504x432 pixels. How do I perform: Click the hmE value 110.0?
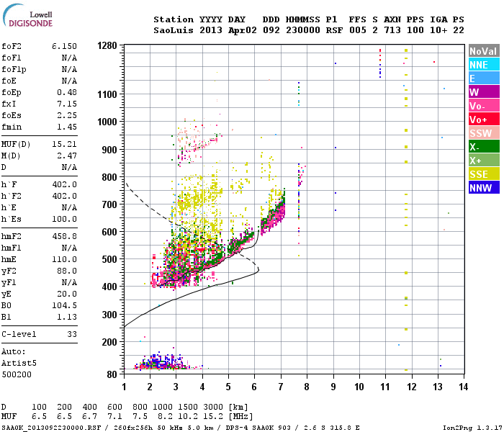(64, 259)
